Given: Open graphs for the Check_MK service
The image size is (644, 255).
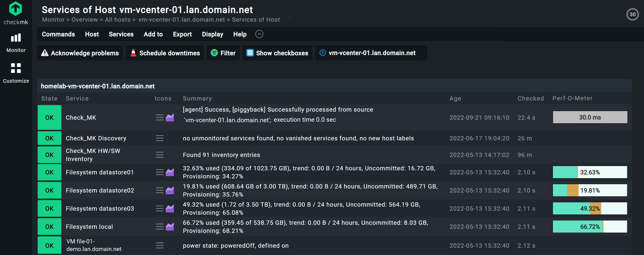Looking at the screenshot, I should 170,117.
